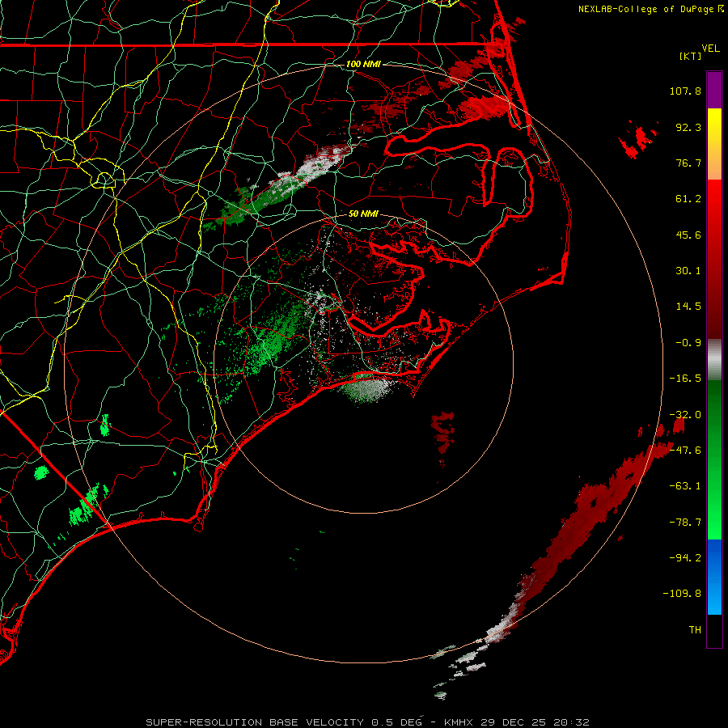
Task: Select the -78.7 scale value
Action: (685, 523)
